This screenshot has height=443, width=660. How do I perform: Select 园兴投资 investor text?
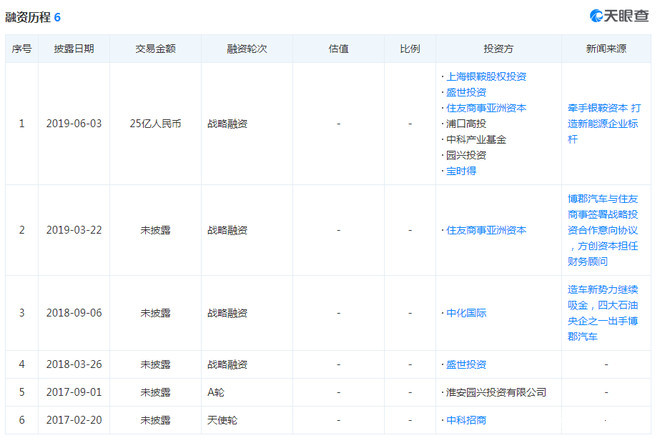pos(466,155)
